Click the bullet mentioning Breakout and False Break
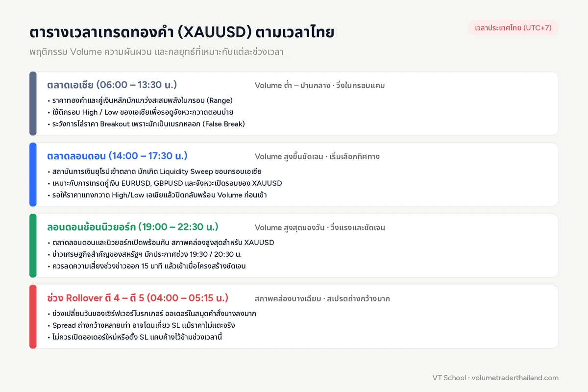 click(x=146, y=124)
